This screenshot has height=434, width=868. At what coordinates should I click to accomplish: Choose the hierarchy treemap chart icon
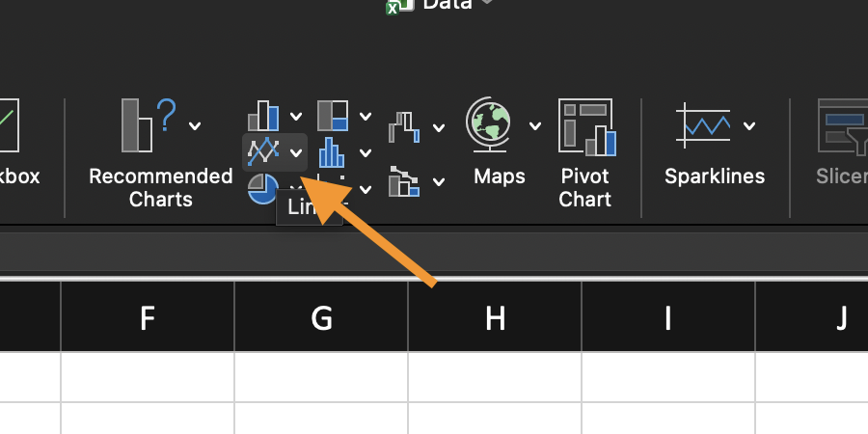333,116
